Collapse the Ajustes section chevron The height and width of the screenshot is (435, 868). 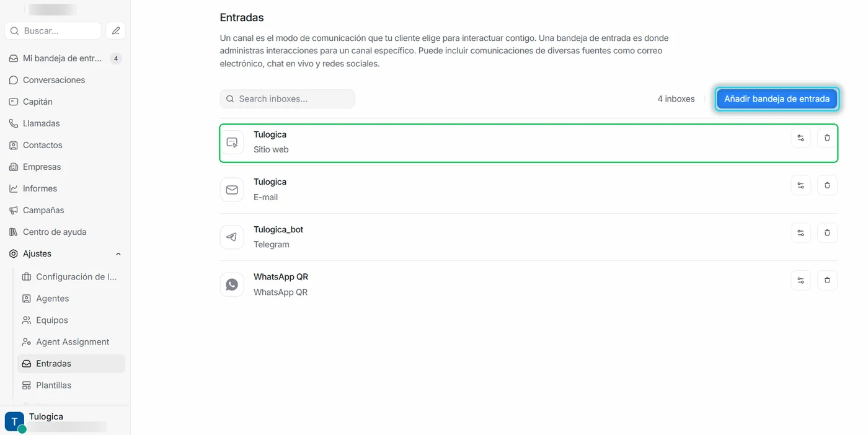118,254
